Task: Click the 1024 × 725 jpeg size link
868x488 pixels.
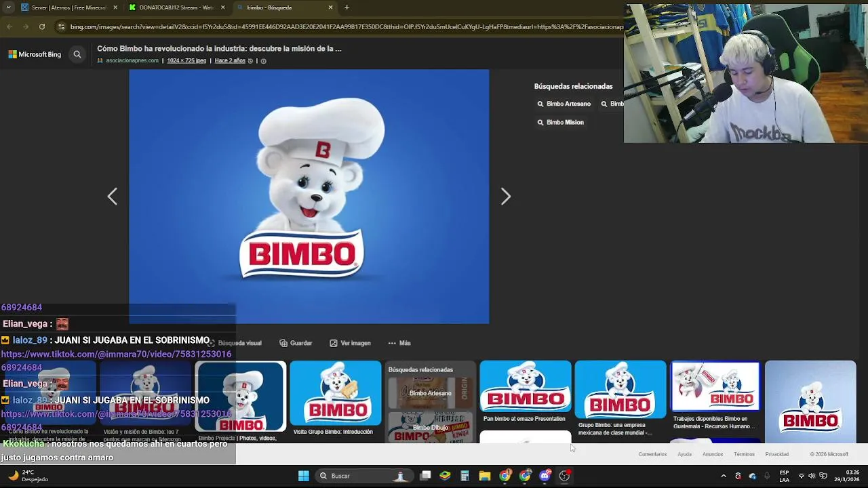Action: [186, 61]
